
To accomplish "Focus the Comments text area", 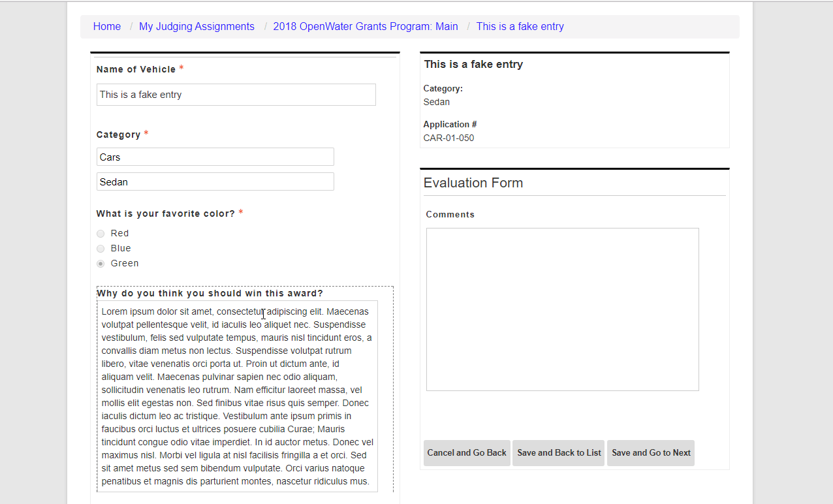I will point(562,309).
